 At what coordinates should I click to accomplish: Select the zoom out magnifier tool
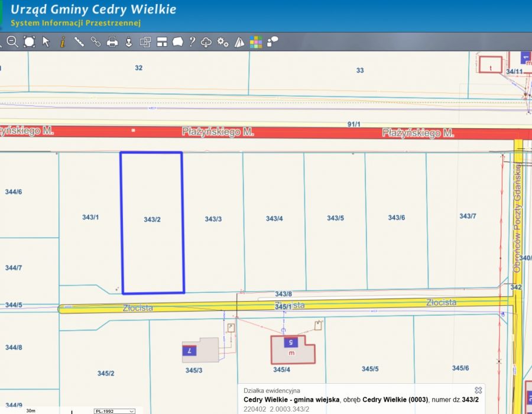(12, 42)
